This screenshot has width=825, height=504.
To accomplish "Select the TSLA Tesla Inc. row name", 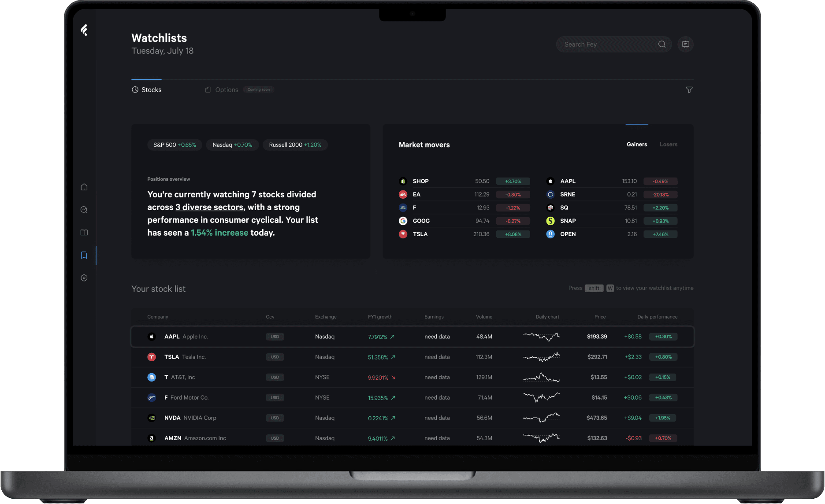I will point(185,357).
